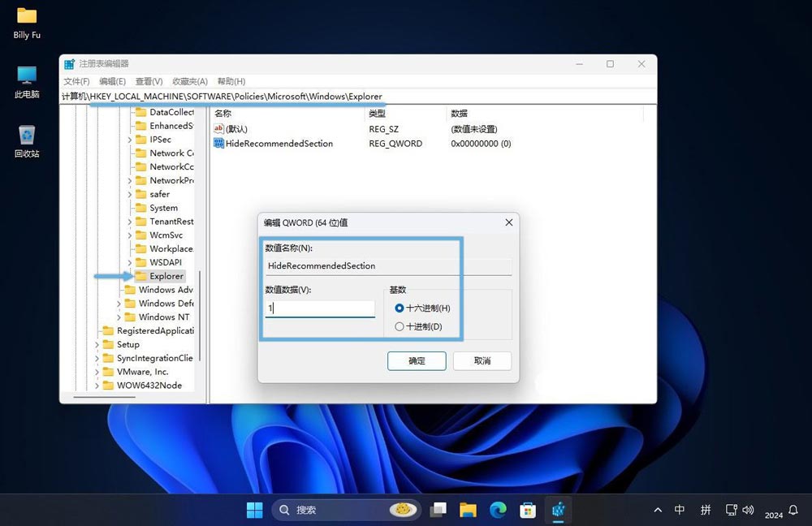This screenshot has height=526, width=812.
Task: Click the (默认) string value icon
Action: (x=218, y=129)
